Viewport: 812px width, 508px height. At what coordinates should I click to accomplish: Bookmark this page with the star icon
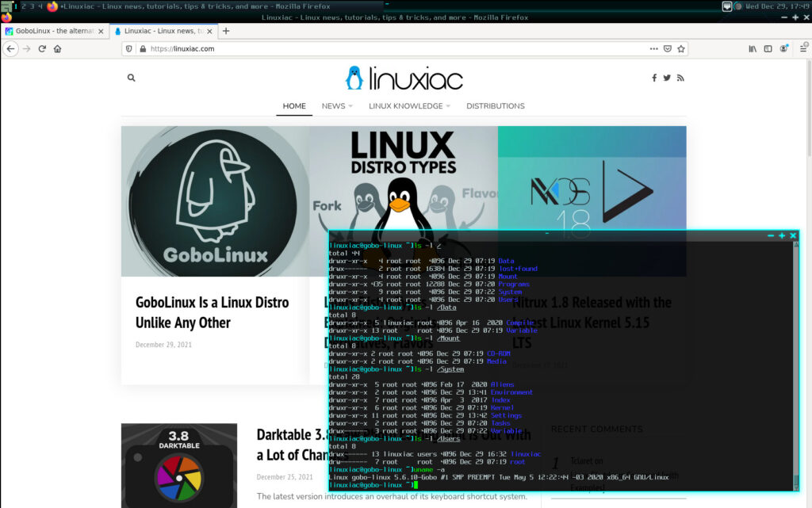coord(681,48)
